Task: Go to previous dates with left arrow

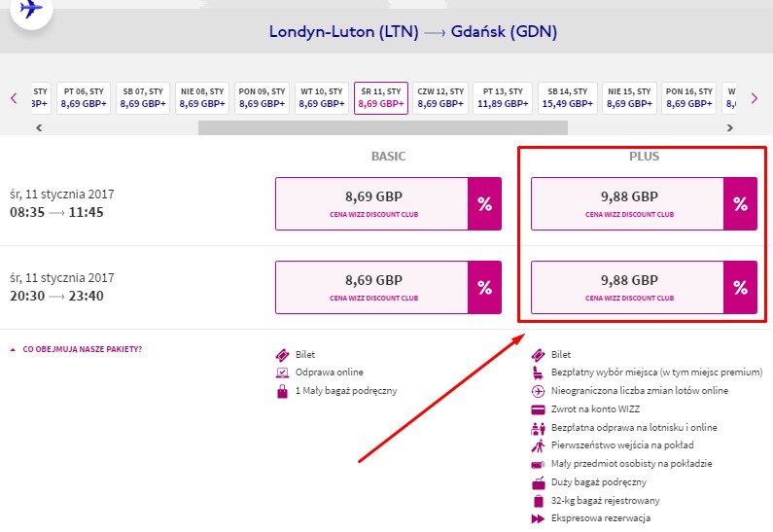Action: (14, 98)
